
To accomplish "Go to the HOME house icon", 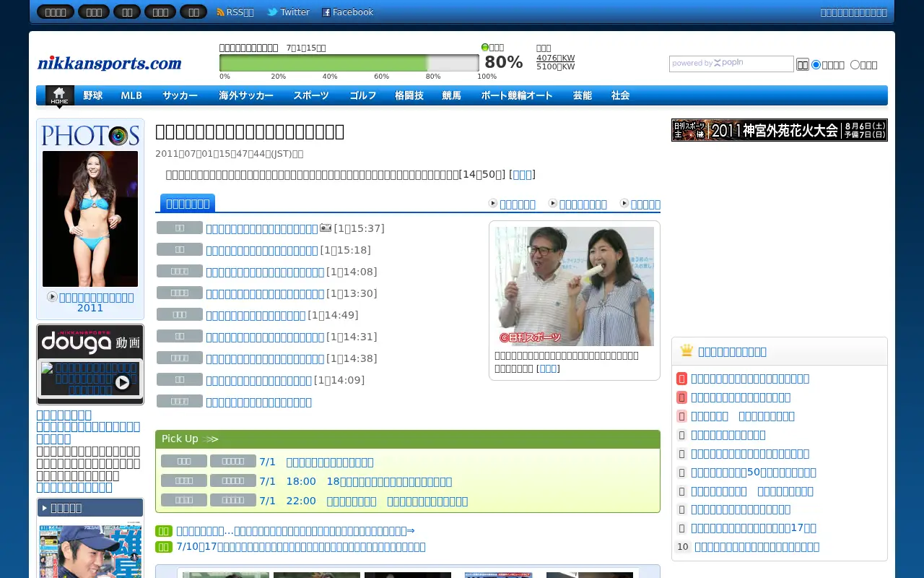I will 59,95.
